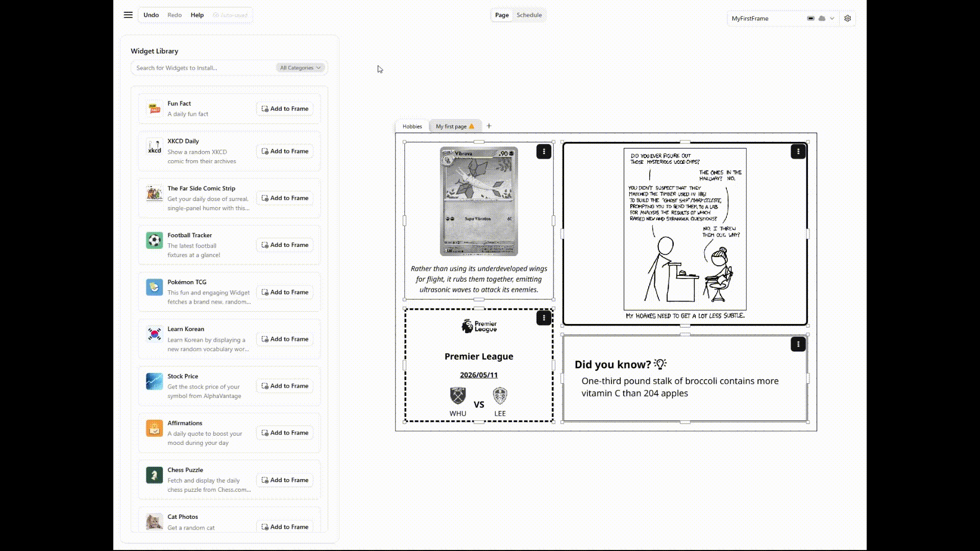Focus the Search for Widgets input
The width and height of the screenshot is (980, 551).
coord(204,68)
